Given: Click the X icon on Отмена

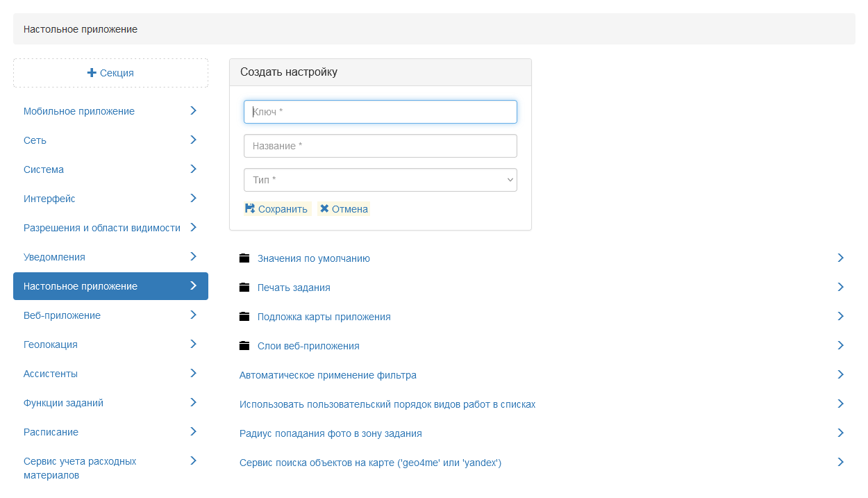Looking at the screenshot, I should click(324, 208).
